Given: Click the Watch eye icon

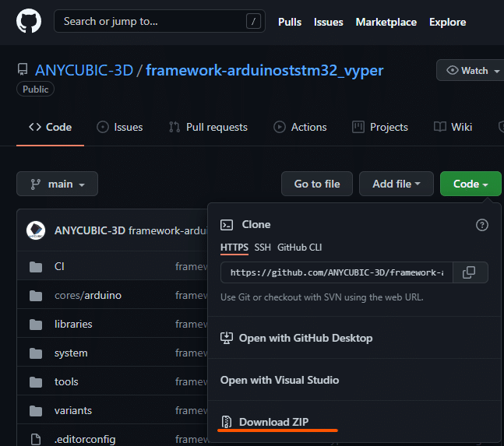Looking at the screenshot, I should coord(453,70).
